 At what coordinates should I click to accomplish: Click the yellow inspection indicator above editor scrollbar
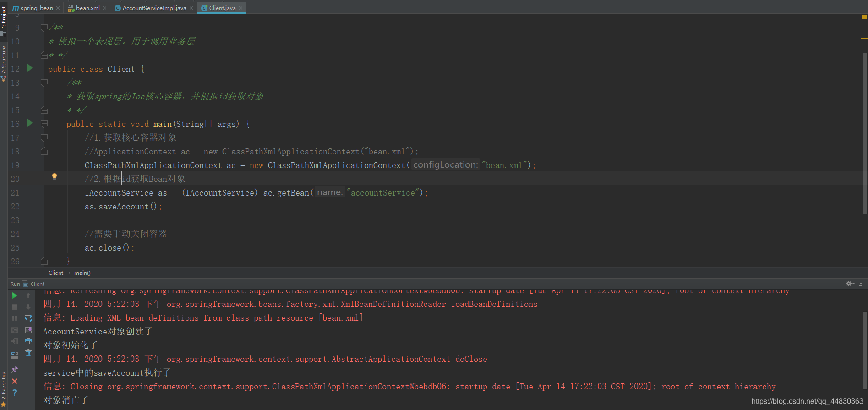(x=864, y=17)
